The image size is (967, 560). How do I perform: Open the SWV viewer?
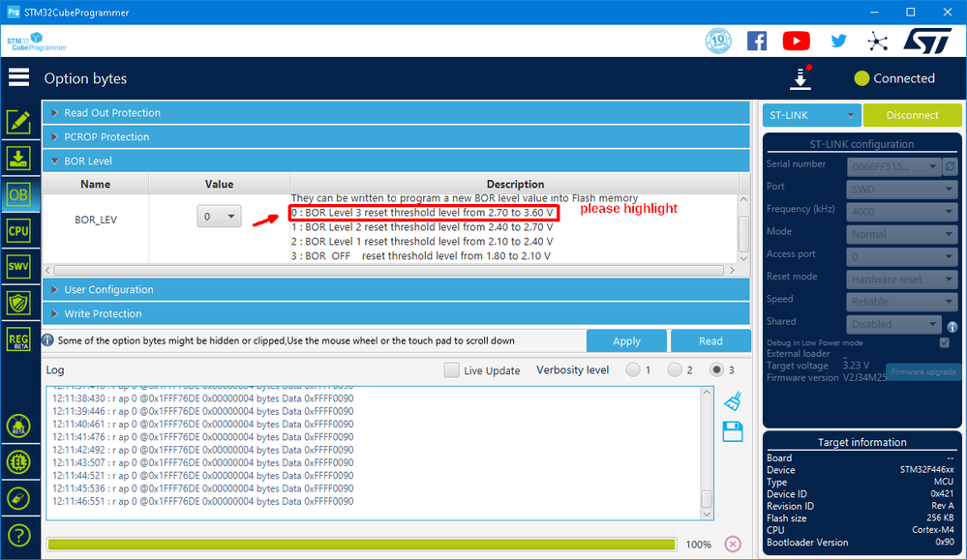coord(18,267)
